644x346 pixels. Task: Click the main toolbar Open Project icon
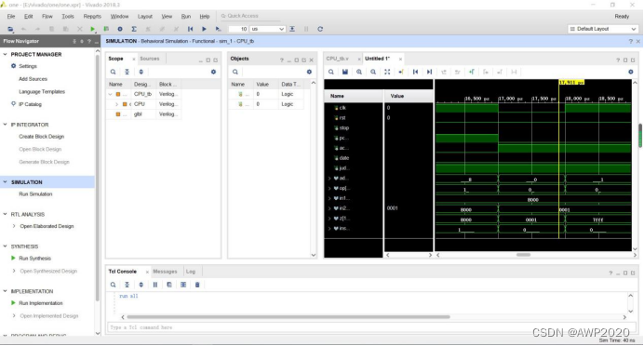[10, 29]
